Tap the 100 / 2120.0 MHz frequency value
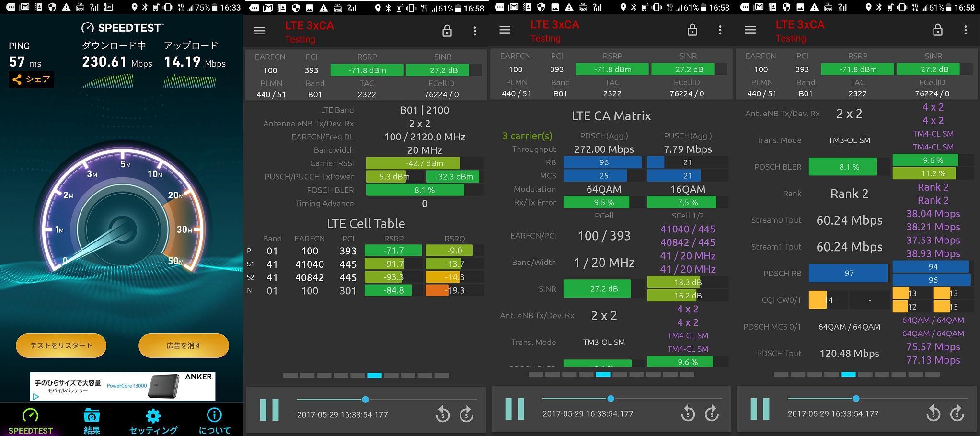Image resolution: width=980 pixels, height=436 pixels. pos(425,137)
